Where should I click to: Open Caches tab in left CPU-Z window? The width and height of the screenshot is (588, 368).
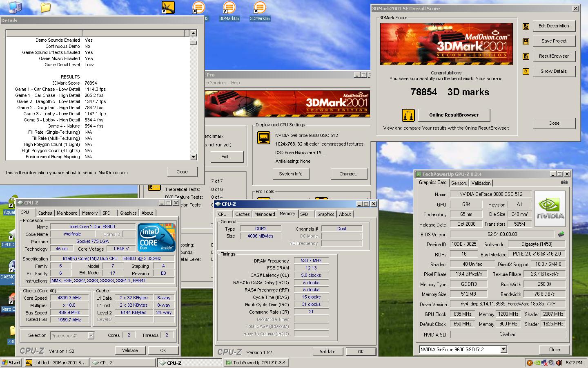(45, 213)
